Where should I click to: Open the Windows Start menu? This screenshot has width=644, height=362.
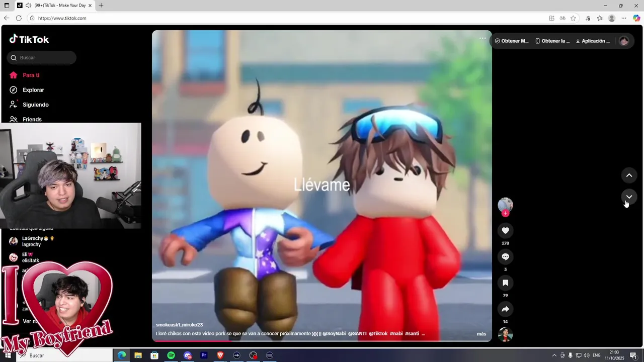[8, 355]
